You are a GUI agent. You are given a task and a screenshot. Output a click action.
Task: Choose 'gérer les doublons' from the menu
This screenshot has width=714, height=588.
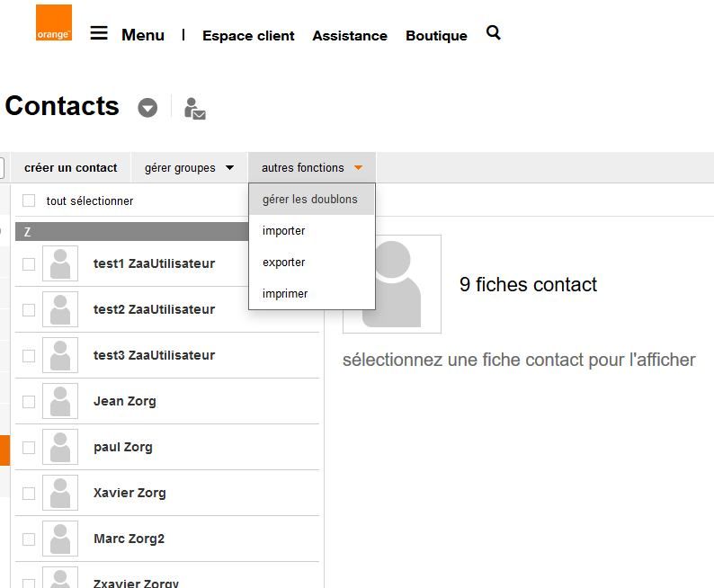click(x=309, y=200)
